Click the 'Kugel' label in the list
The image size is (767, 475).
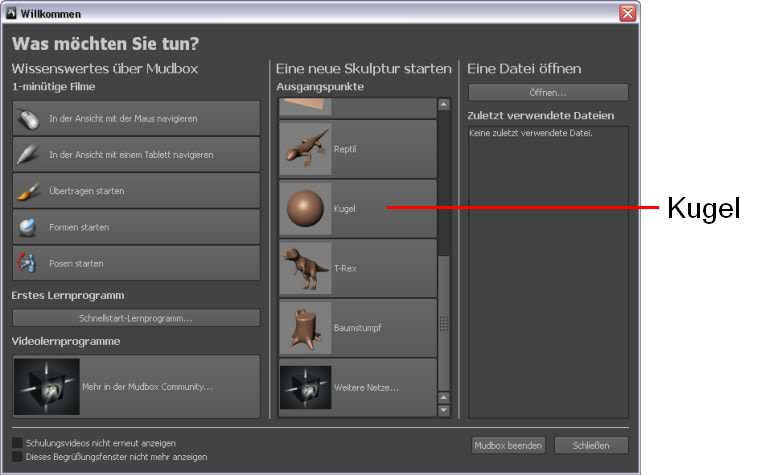344,209
